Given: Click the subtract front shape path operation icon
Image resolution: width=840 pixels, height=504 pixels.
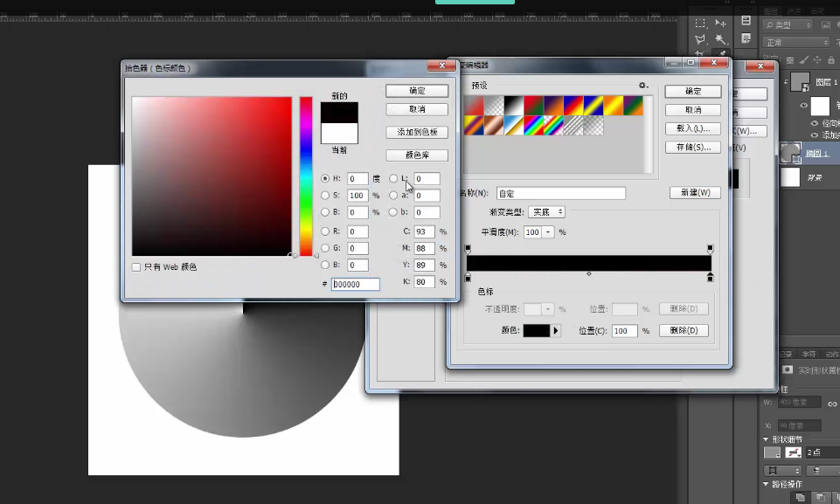Looking at the screenshot, I should click(x=820, y=498).
